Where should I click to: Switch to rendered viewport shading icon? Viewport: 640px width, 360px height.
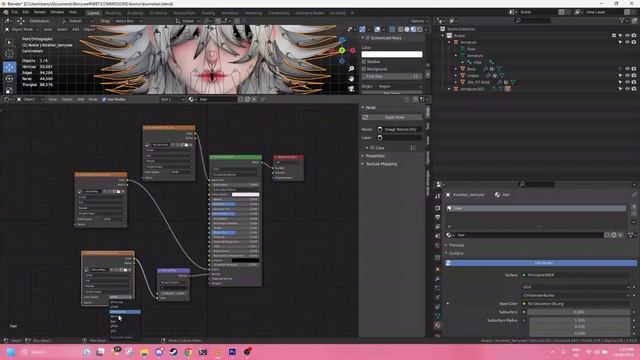pyautogui.click(x=420, y=29)
